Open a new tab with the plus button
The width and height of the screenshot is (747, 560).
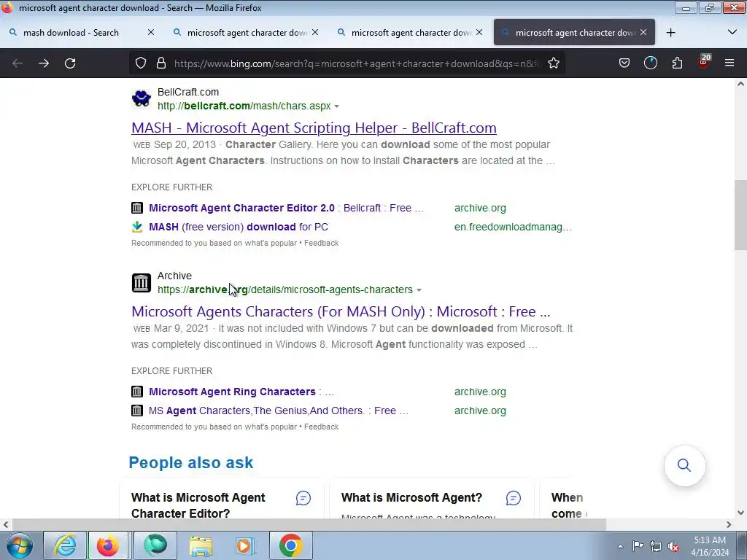tap(671, 32)
